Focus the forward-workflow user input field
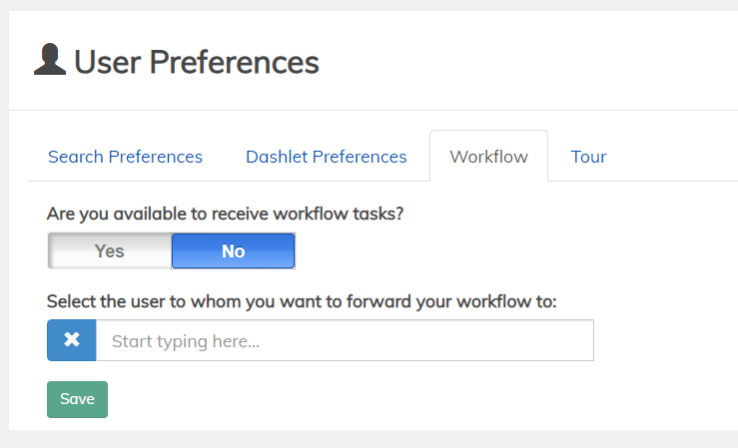This screenshot has width=738, height=448. (344, 340)
